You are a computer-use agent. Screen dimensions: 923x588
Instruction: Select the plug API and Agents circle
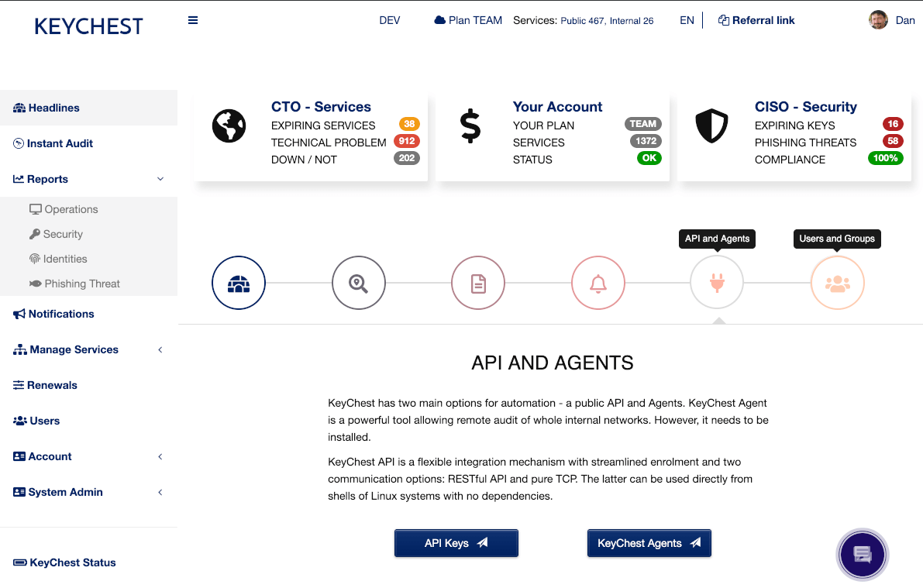click(717, 283)
